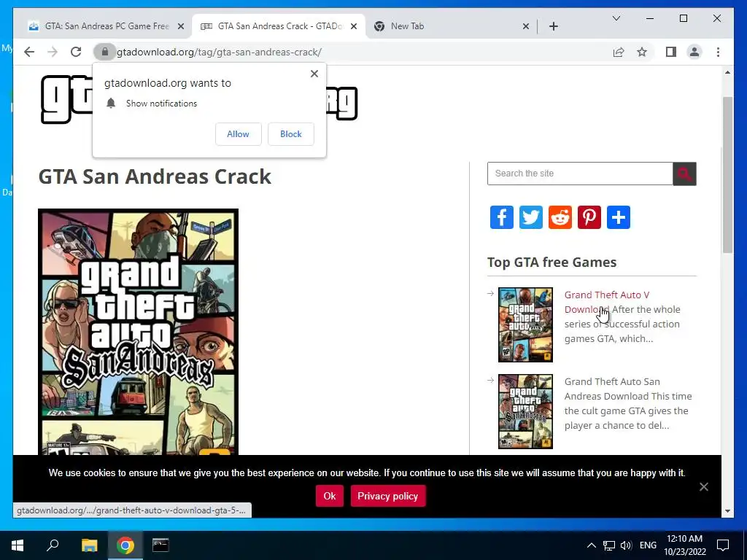747x560 pixels.
Task: Accept cookies with Ok button
Action: tap(330, 496)
